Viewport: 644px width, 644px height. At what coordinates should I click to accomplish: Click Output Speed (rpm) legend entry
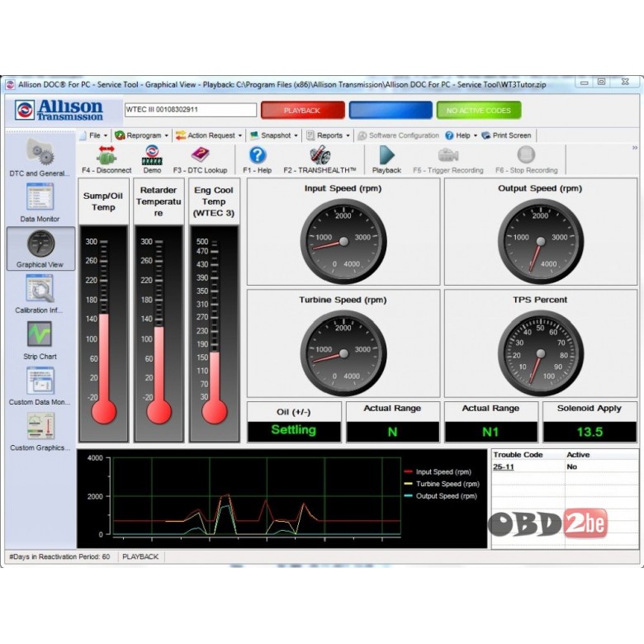click(441, 496)
